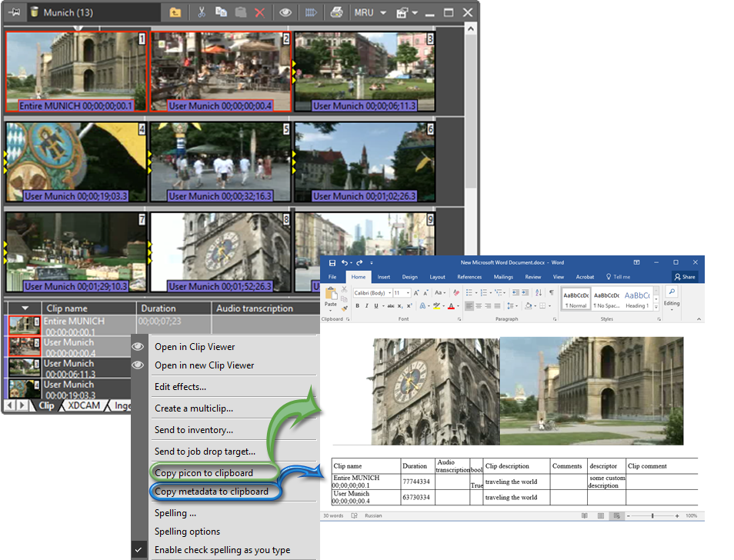Click the folder up icon in bin toolbar
The height and width of the screenshot is (560, 734).
tap(175, 12)
